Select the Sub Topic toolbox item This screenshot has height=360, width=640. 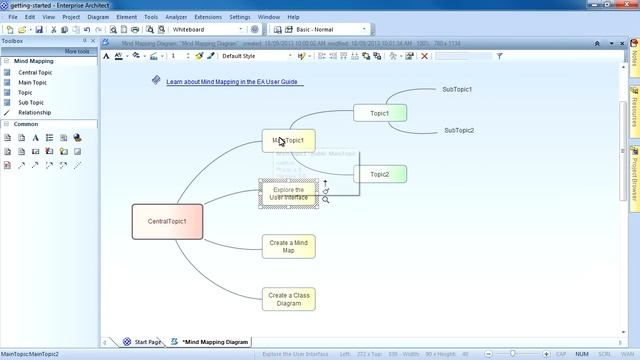[31, 102]
